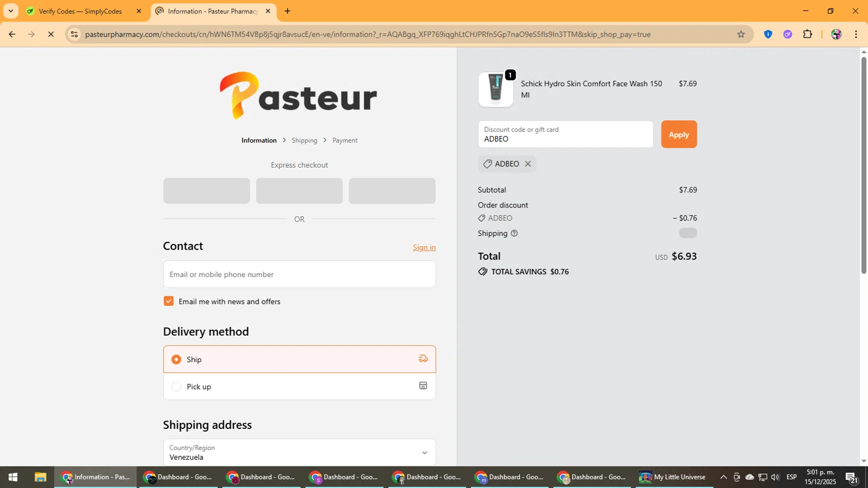Open the Extensions puzzle piece menu

click(808, 34)
